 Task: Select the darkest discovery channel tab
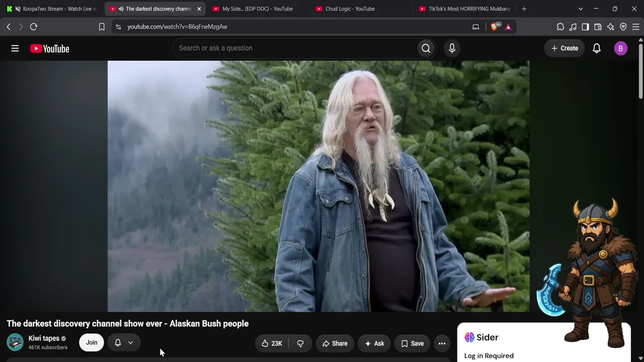[x=154, y=9]
